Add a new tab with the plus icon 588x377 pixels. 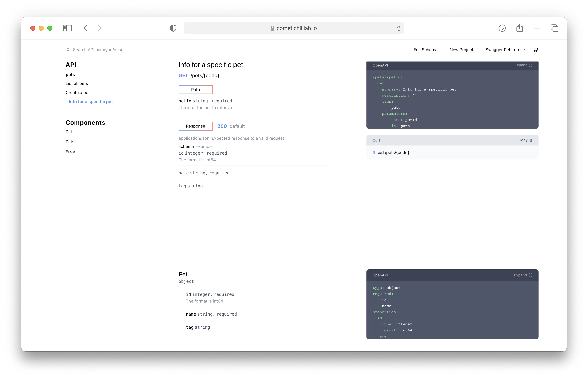tap(537, 28)
